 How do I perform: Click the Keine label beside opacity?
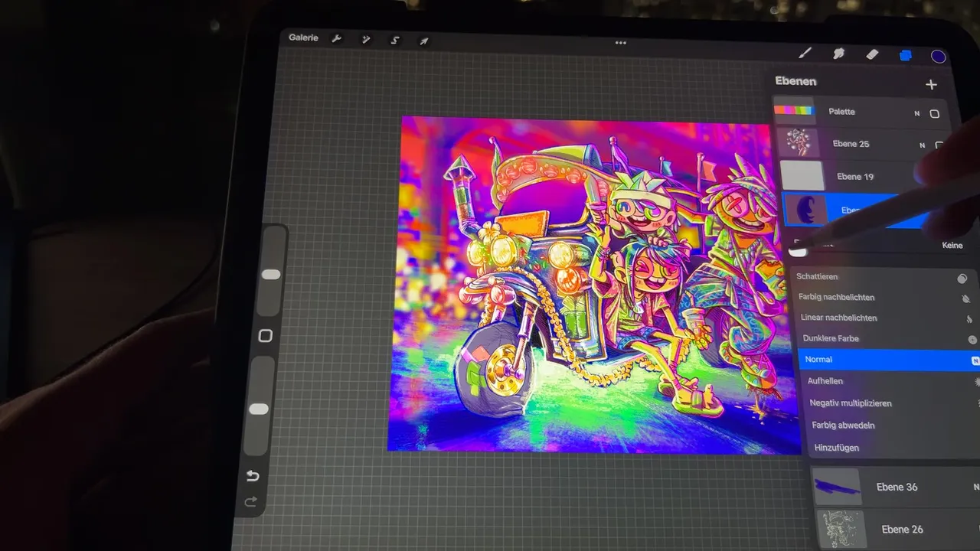pyautogui.click(x=952, y=246)
